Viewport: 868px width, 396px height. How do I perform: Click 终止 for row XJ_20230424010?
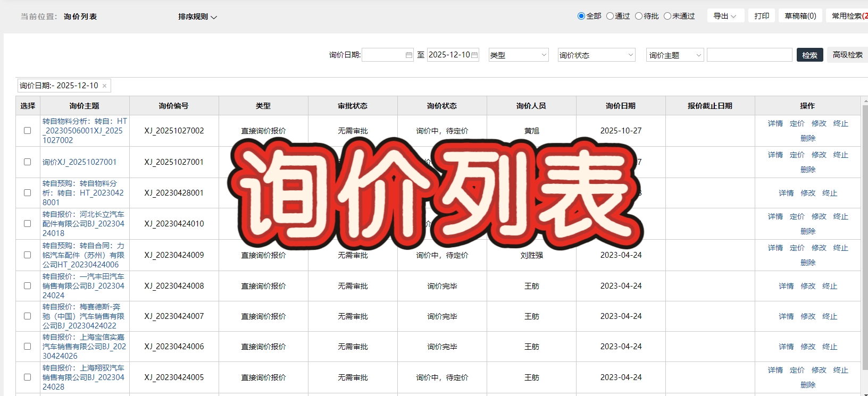(841, 216)
